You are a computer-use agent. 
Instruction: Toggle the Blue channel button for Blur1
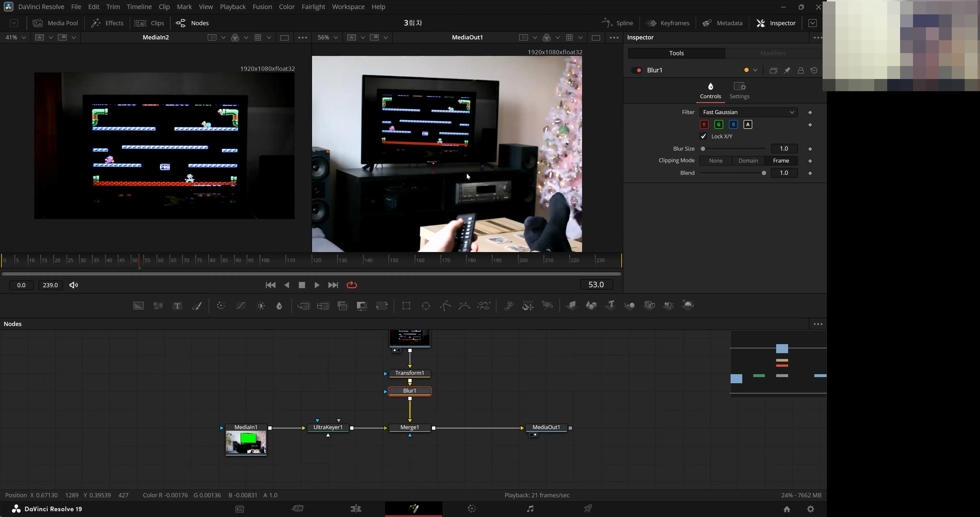tap(733, 124)
